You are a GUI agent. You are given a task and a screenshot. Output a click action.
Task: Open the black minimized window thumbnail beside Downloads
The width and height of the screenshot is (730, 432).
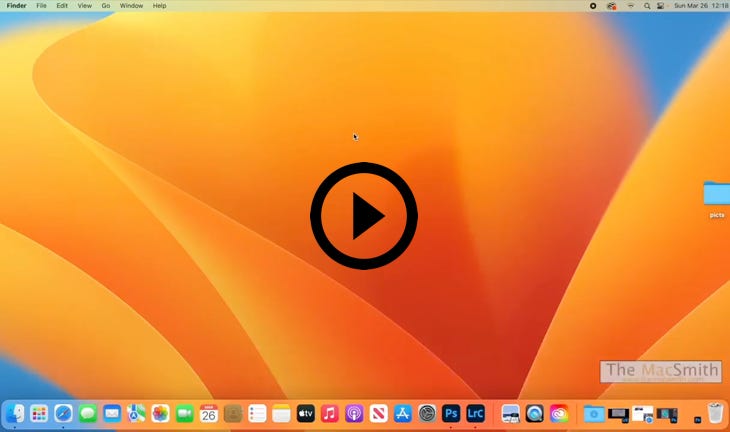click(x=618, y=414)
